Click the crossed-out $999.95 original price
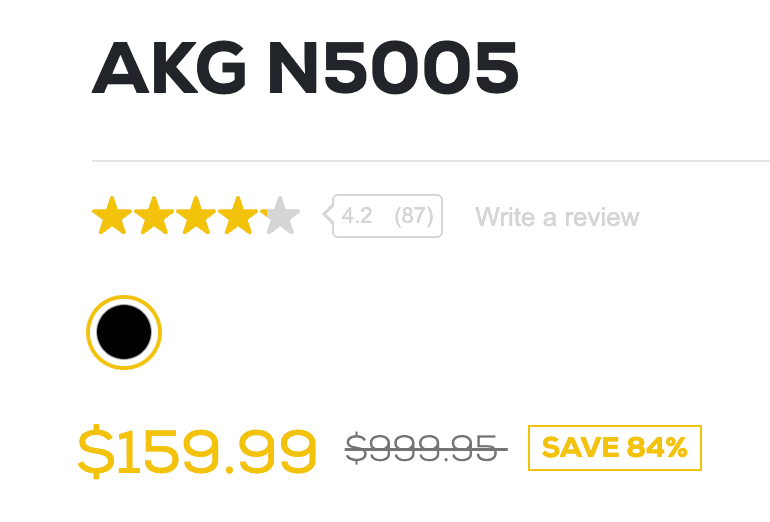The image size is (770, 522). [426, 449]
